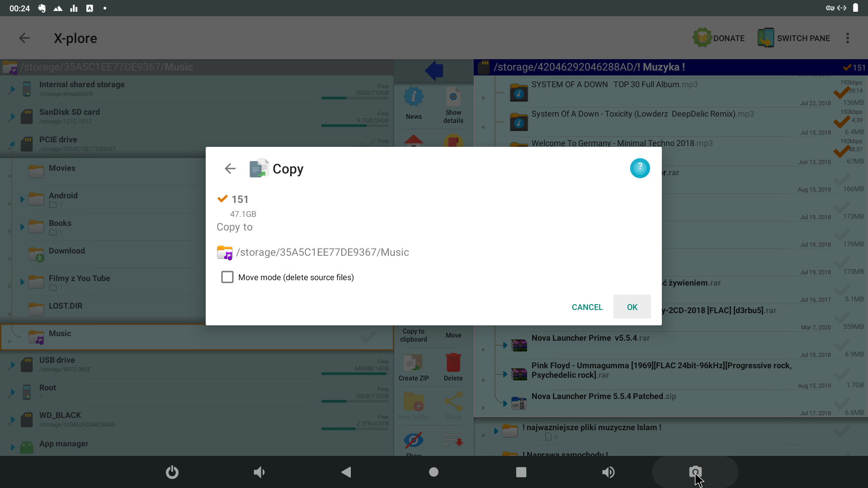Viewport: 868px width, 488px height.
Task: Cancel the Copy dialog
Action: pos(587,307)
